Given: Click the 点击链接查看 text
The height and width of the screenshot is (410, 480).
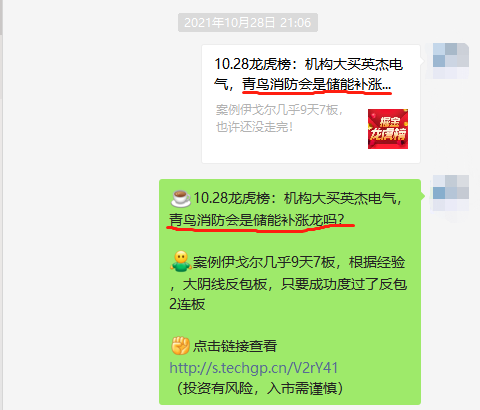Looking at the screenshot, I should (x=235, y=346).
